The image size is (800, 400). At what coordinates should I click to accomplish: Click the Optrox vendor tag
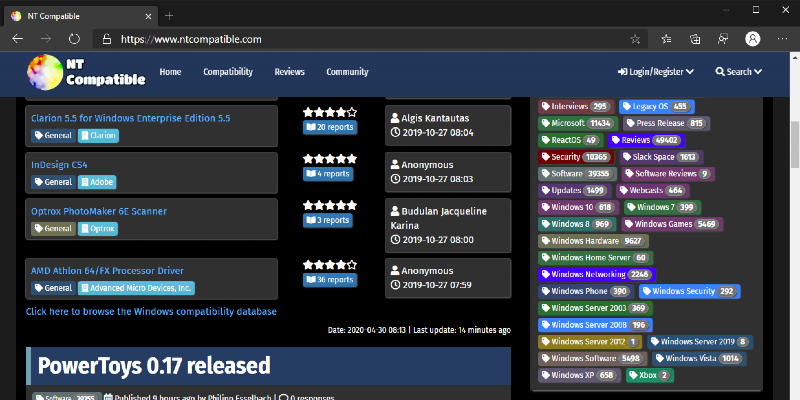coord(98,229)
